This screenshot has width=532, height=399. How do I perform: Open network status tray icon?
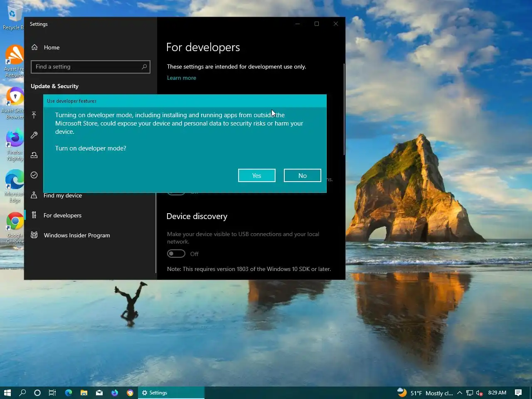[x=470, y=393]
